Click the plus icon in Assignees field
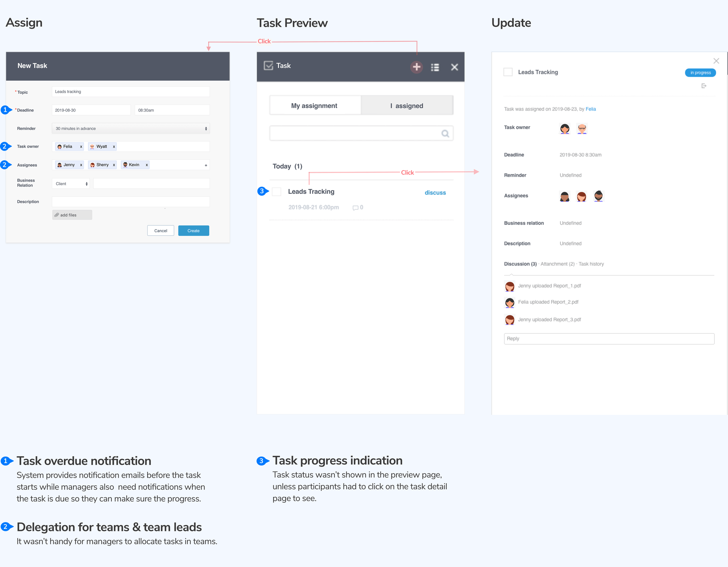This screenshot has height=567, width=728. 206,165
